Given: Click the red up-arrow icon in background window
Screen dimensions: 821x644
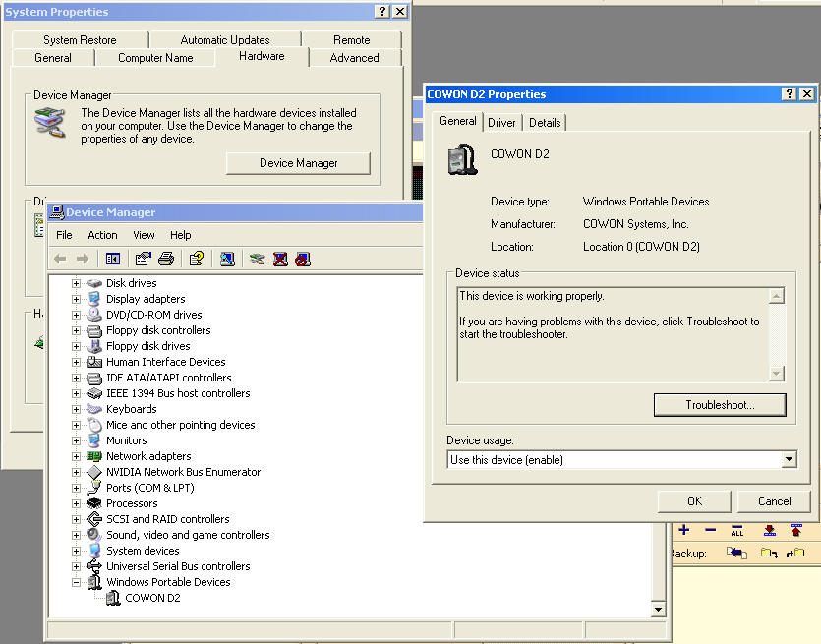Looking at the screenshot, I should point(795,530).
